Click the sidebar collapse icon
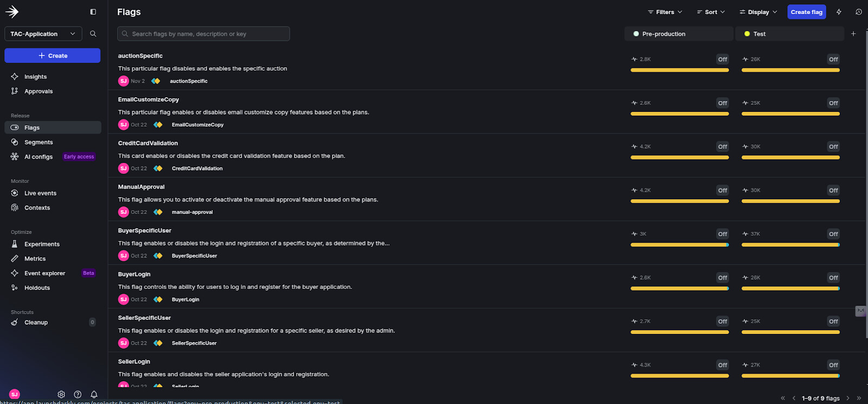This screenshot has height=404, width=868. click(x=93, y=12)
